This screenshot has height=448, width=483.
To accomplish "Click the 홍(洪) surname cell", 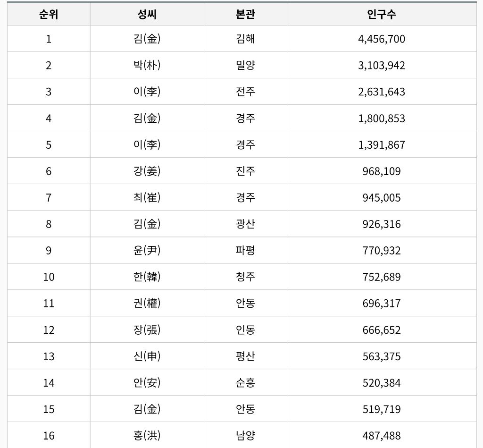I will pos(147,436).
